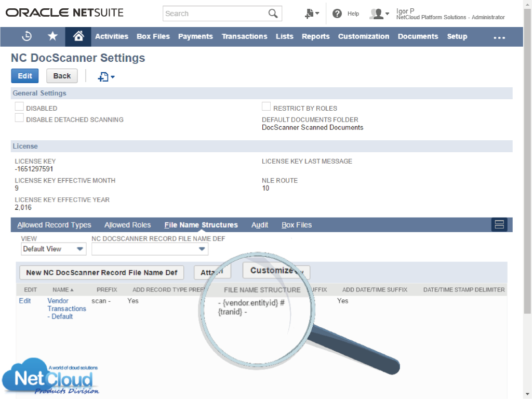The image size is (532, 399).
Task: Open the New record page icon dropdown
Action: (x=106, y=77)
